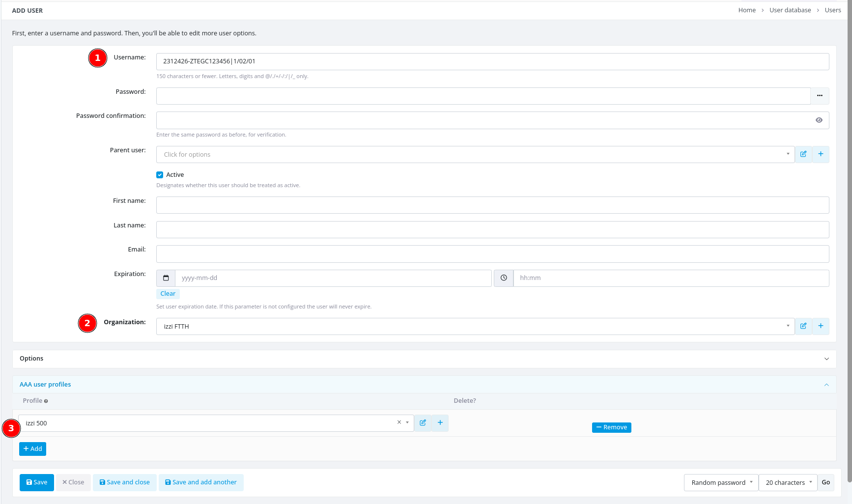Open the Organization izzi FTTH dropdown

pos(475,326)
